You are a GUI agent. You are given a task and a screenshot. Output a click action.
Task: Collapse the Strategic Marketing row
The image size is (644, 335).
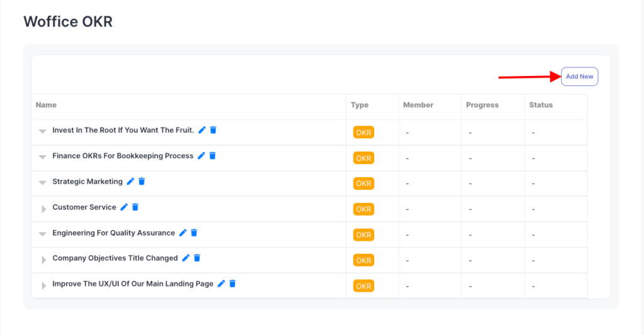point(43,183)
